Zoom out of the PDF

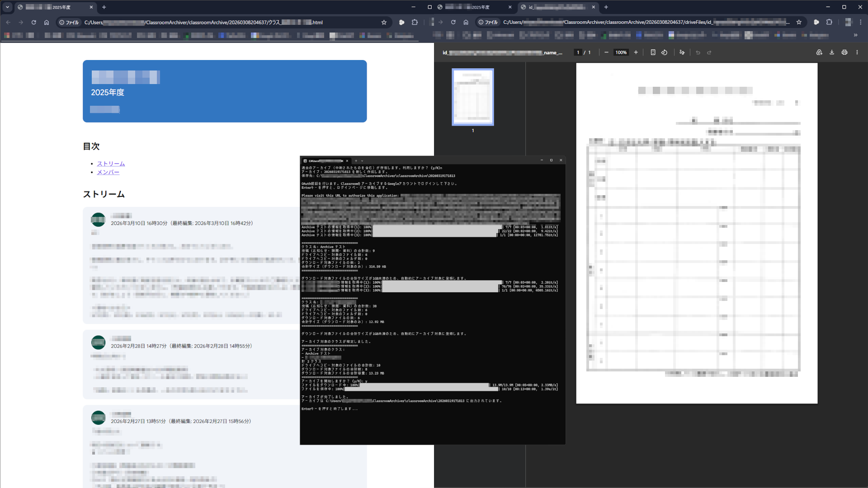point(606,52)
